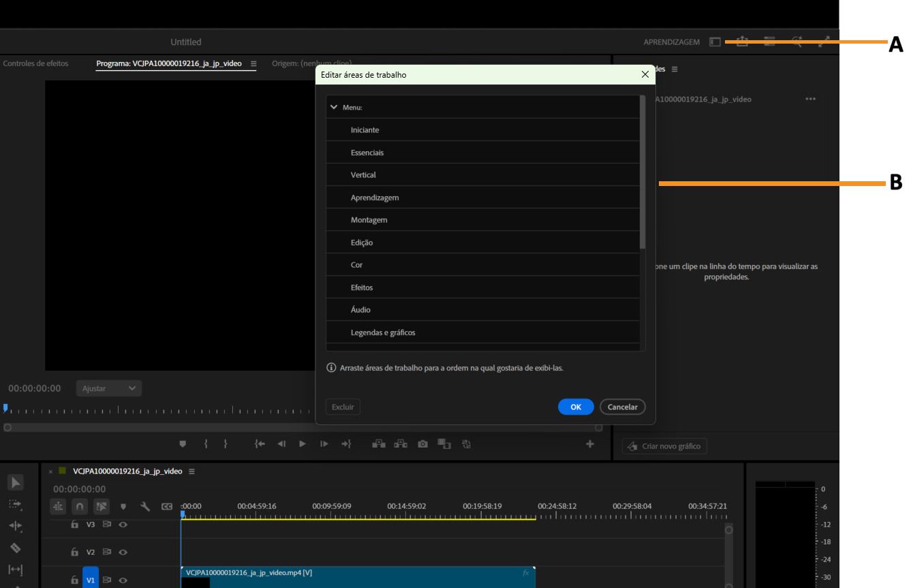
Task: Click the OK button in the dialog
Action: tap(576, 407)
